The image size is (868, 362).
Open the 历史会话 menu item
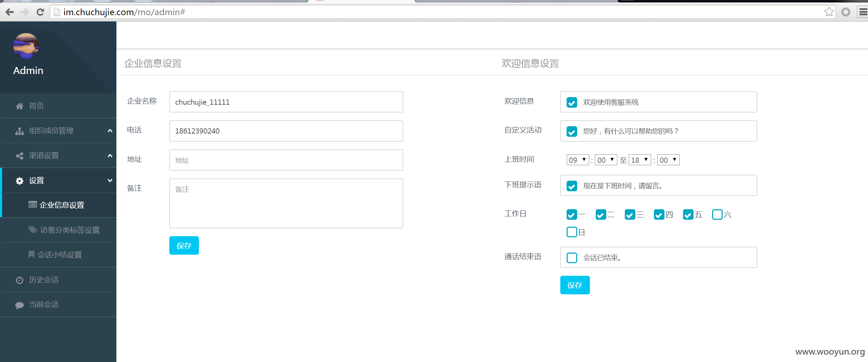(58, 280)
